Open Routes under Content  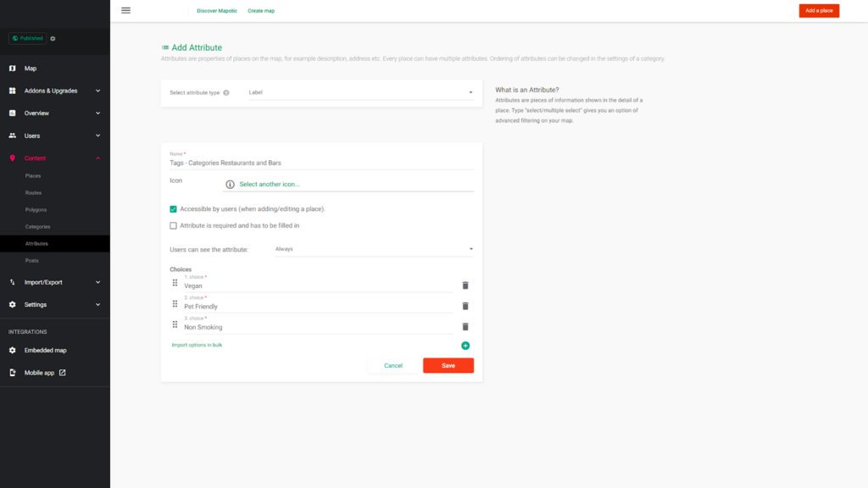[x=33, y=193]
